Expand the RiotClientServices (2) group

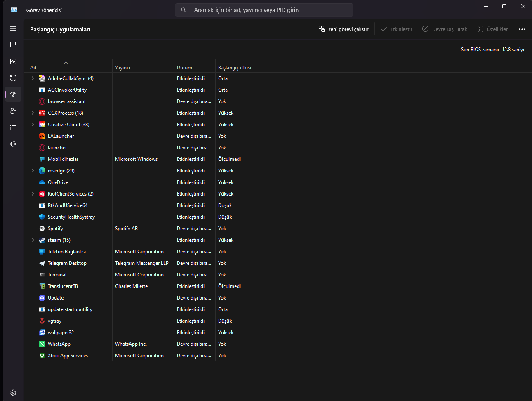click(x=33, y=194)
